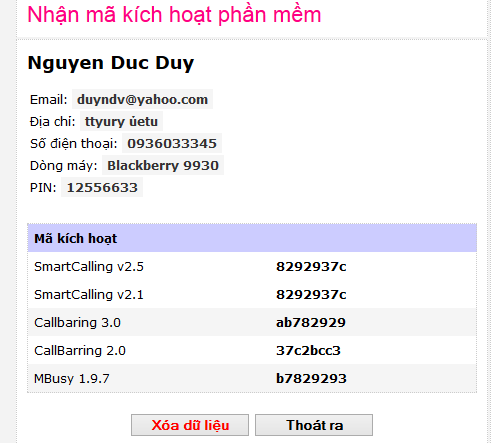Select the MBusy 1.9.7 row
Viewport: 493px width, 443px height.
pyautogui.click(x=252, y=378)
